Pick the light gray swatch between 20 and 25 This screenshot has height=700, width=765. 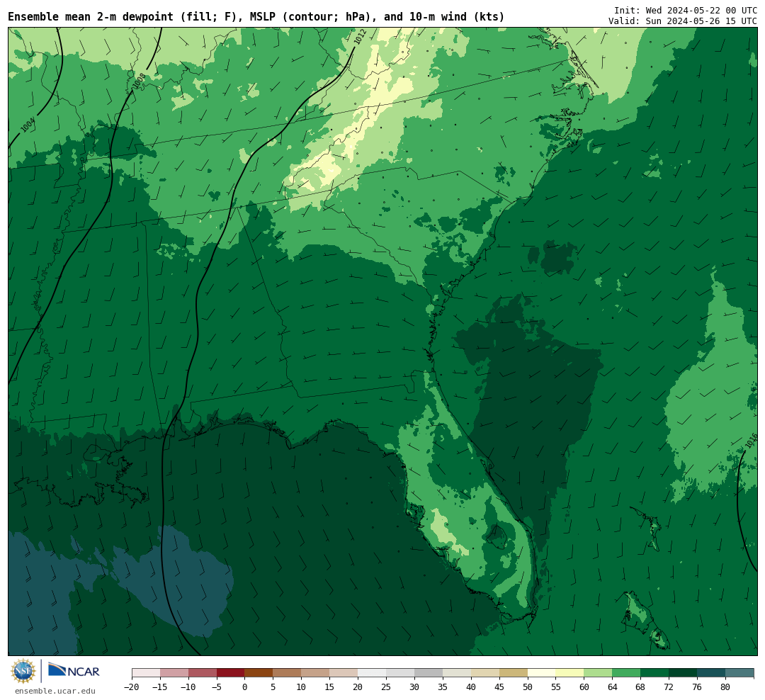pyautogui.click(x=373, y=673)
